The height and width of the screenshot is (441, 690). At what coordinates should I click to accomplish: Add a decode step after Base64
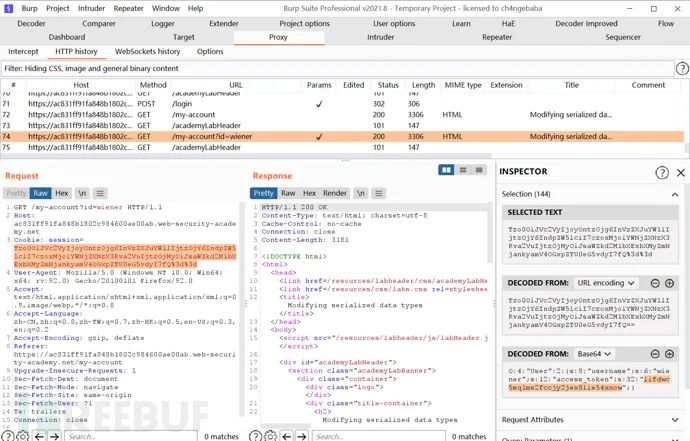tap(669, 354)
